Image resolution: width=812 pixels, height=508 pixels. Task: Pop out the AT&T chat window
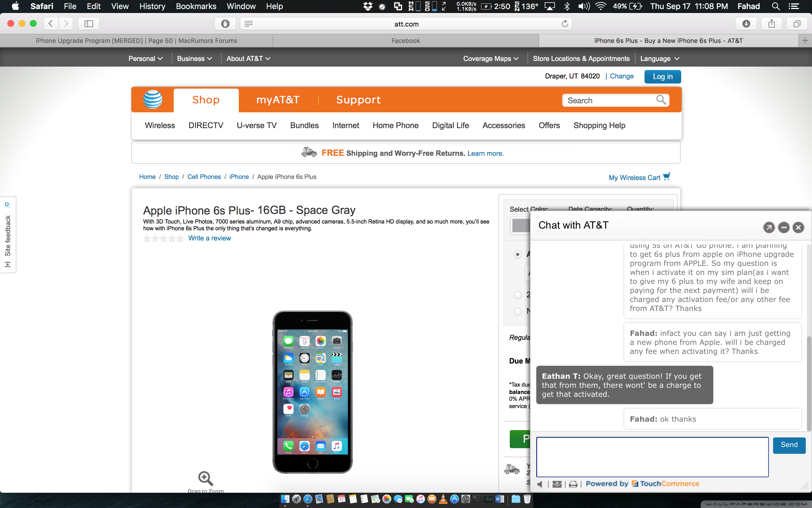tap(769, 227)
